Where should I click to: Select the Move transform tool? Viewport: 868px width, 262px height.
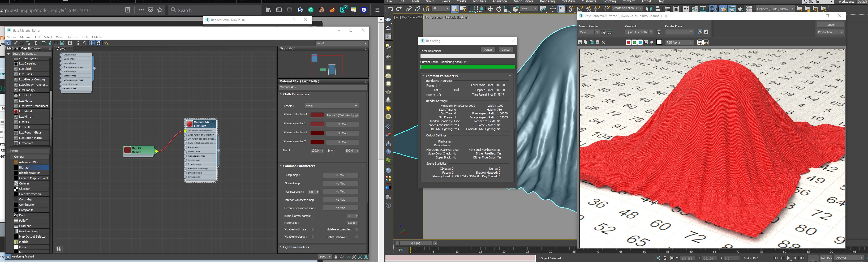490,9
